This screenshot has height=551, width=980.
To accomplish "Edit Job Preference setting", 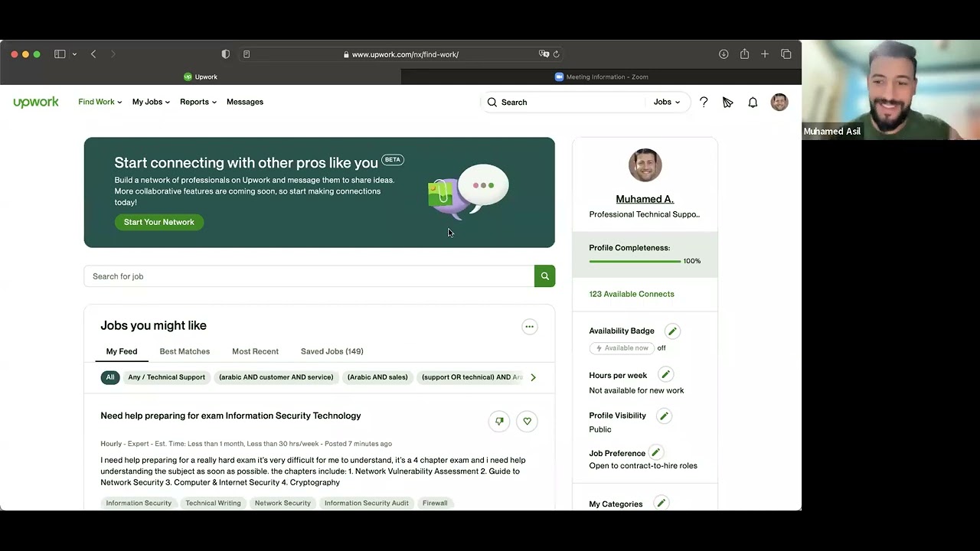I will pyautogui.click(x=655, y=452).
